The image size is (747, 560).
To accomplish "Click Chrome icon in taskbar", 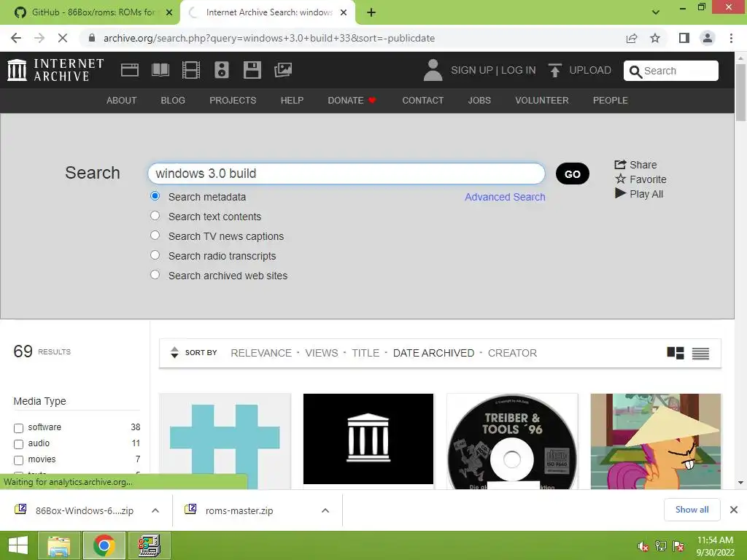I will point(104,545).
